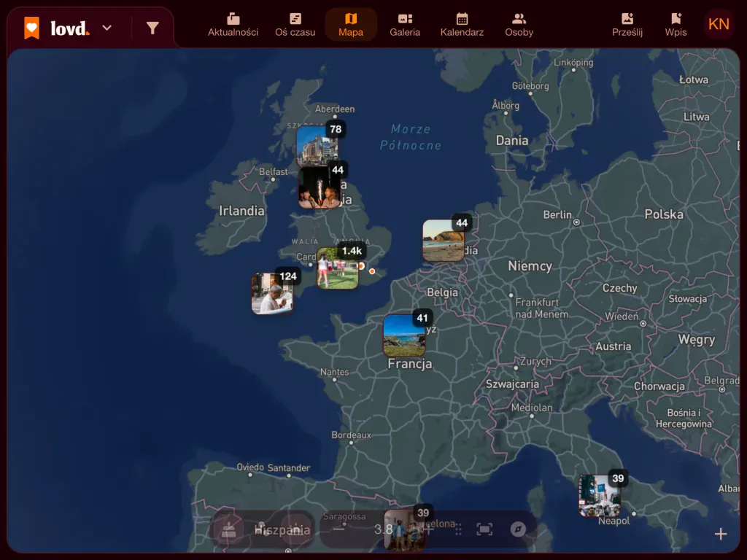
Task: Open the Osoby people page
Action: (x=519, y=26)
